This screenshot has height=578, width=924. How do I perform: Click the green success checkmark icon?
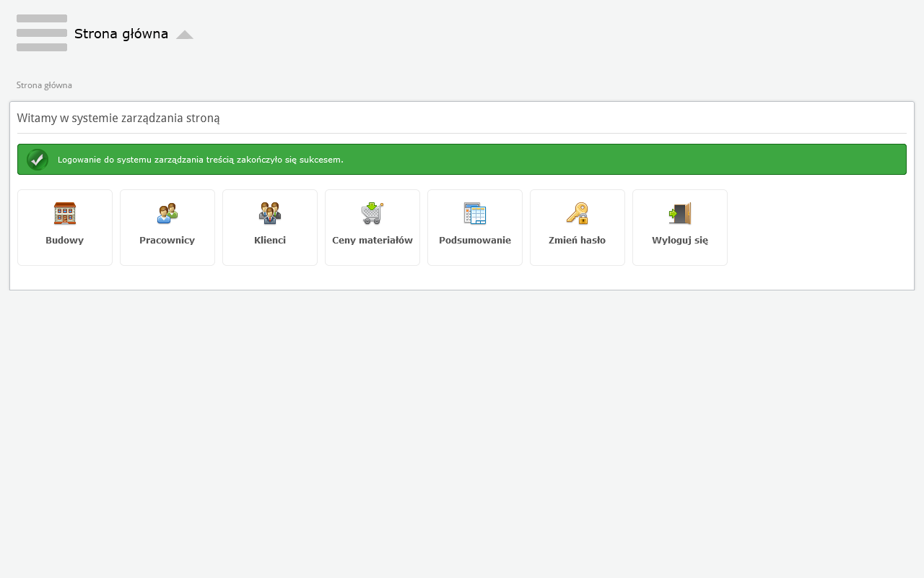tap(38, 160)
